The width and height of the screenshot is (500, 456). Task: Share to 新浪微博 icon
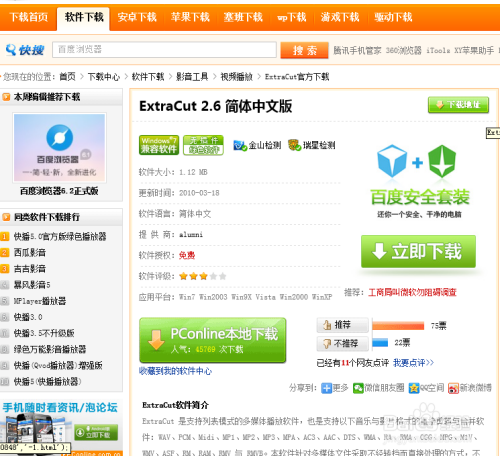(453, 388)
